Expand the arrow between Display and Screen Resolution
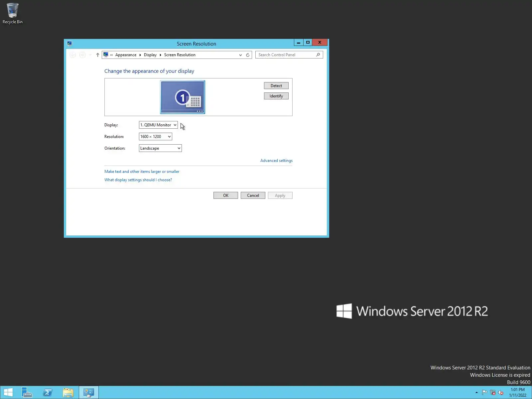532x399 pixels. click(x=160, y=55)
